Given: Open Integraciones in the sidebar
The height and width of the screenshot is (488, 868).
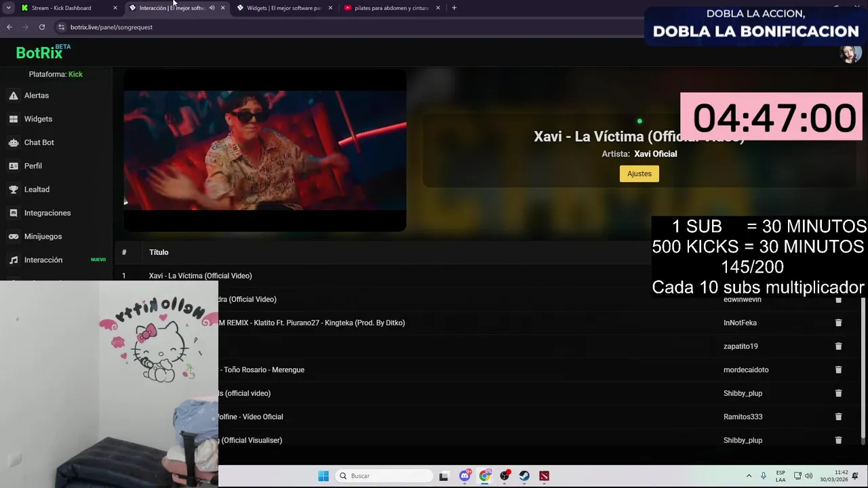Looking at the screenshot, I should click(x=47, y=213).
